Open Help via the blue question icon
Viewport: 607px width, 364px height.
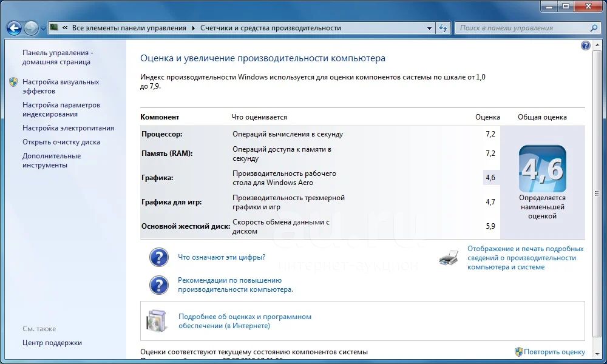(585, 45)
